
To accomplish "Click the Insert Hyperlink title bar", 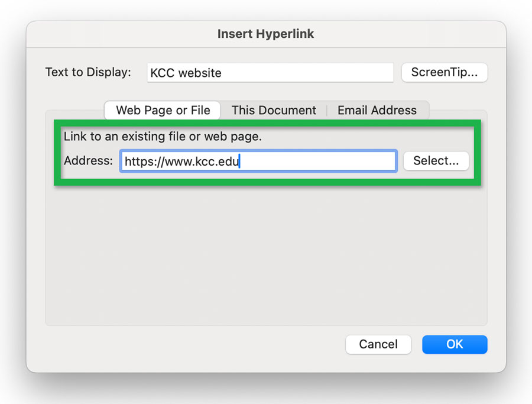I will click(265, 34).
